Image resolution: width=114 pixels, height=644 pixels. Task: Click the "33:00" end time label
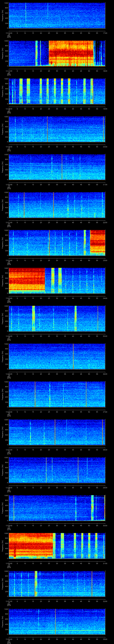(105, 639)
